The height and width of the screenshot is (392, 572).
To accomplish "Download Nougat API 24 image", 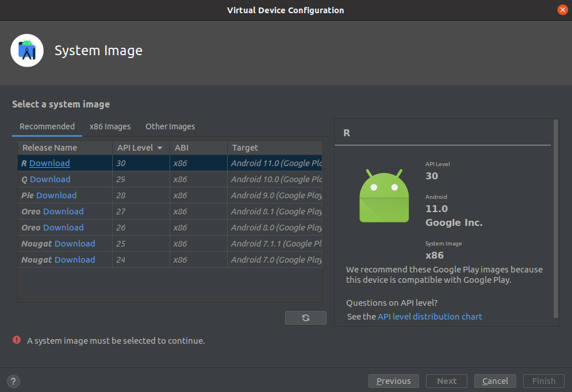I will pos(75,260).
